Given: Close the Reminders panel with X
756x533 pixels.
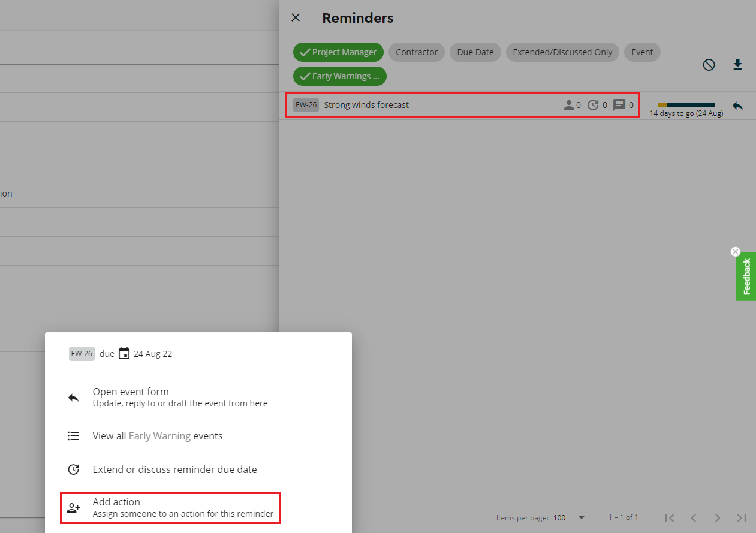Looking at the screenshot, I should [296, 18].
